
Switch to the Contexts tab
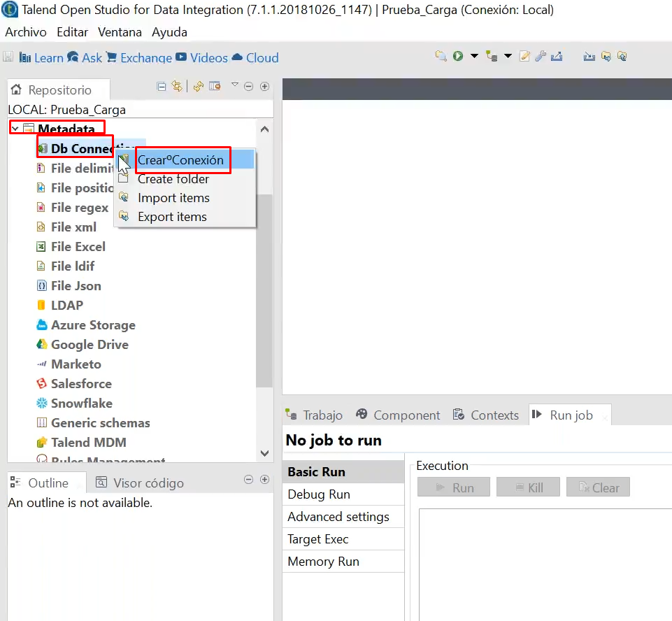(x=486, y=415)
